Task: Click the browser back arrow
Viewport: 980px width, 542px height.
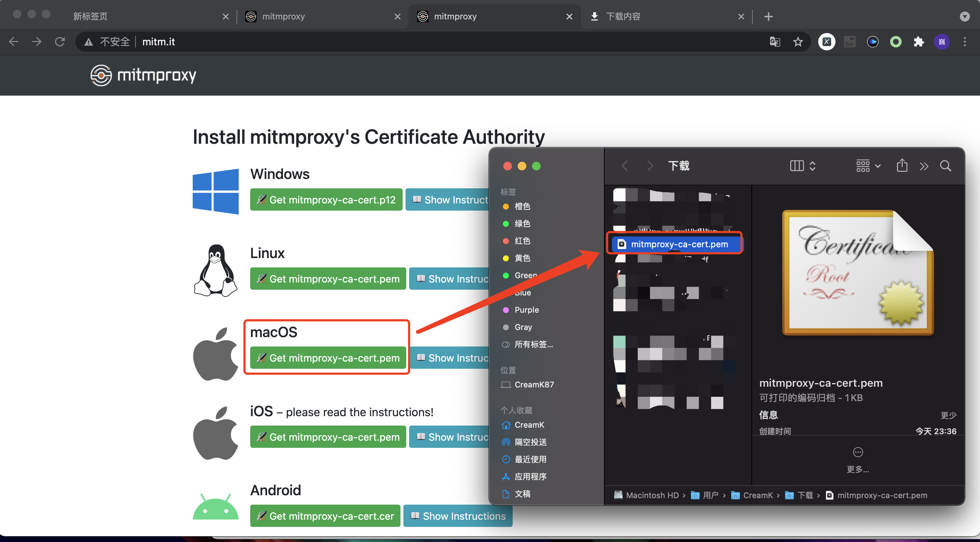Action: (x=14, y=41)
